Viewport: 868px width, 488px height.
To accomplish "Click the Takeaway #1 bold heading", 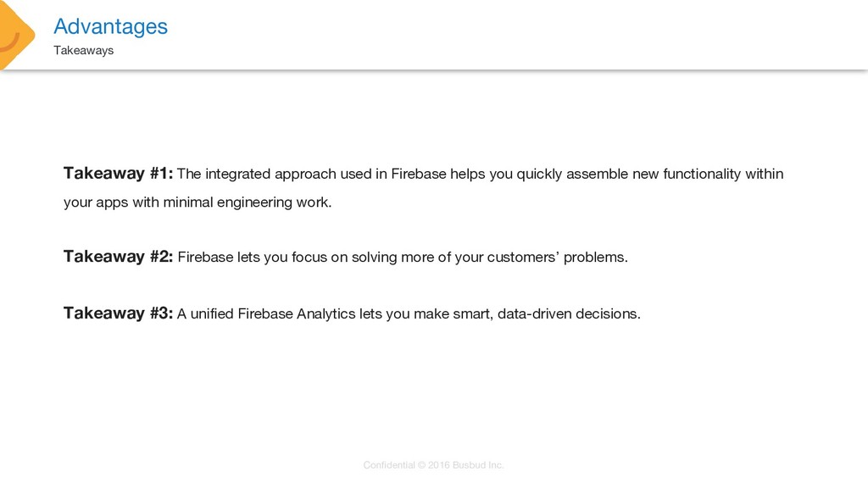I will click(118, 173).
